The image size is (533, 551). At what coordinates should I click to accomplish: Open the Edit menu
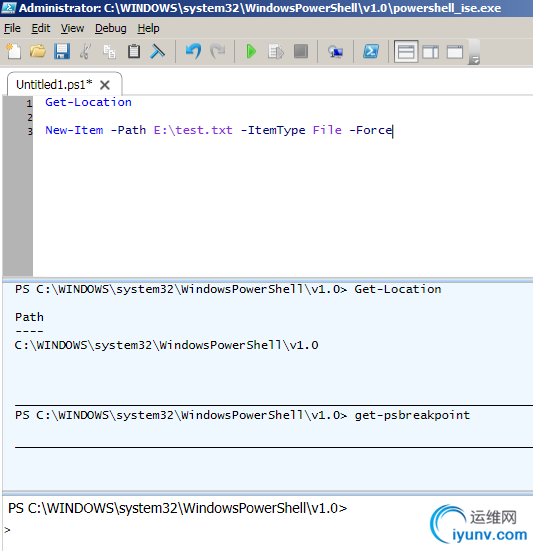click(x=41, y=28)
